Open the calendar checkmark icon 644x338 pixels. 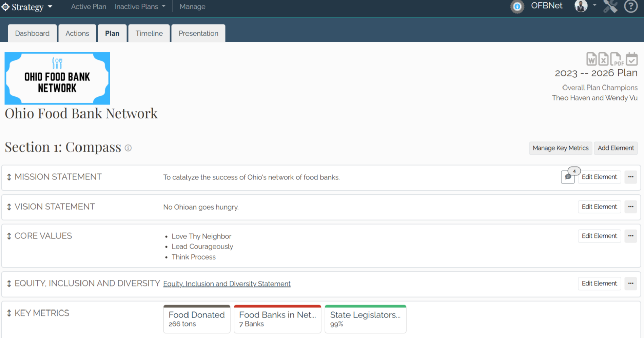pyautogui.click(x=632, y=59)
